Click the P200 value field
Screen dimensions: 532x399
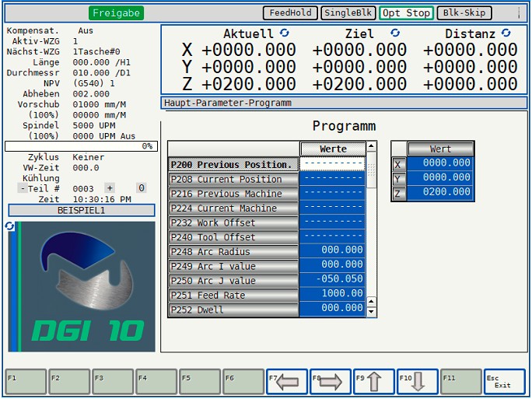coord(333,164)
